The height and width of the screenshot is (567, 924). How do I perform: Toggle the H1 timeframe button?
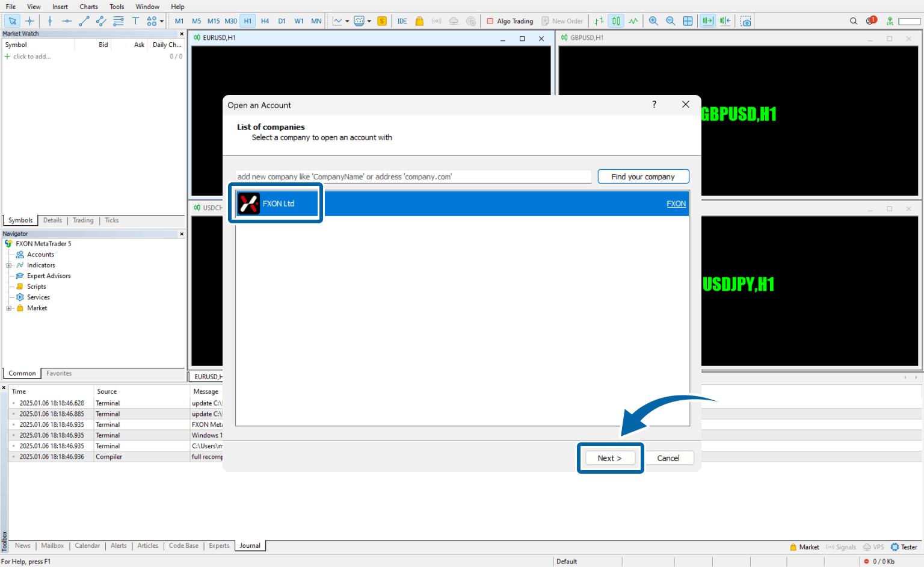coord(248,21)
